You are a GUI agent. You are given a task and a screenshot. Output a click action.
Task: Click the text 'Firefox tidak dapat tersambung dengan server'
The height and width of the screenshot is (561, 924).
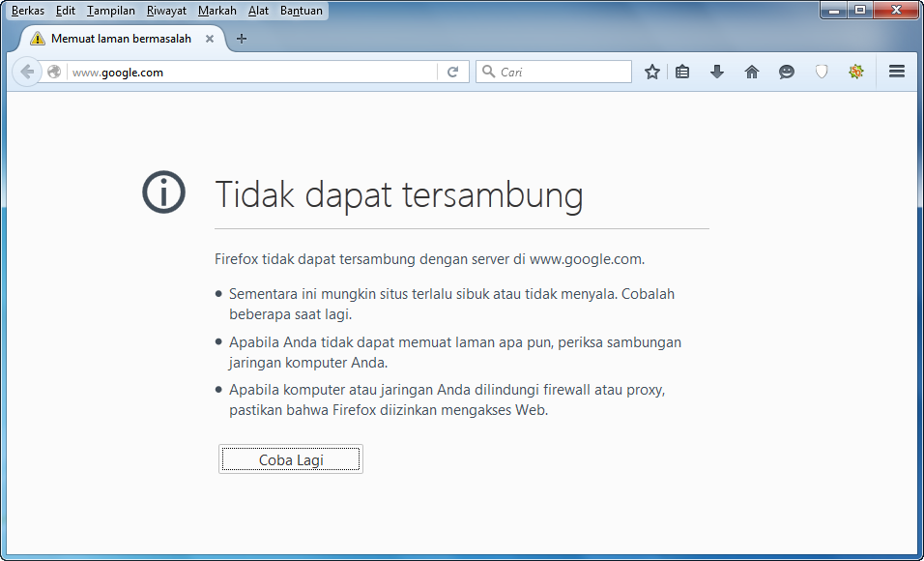(x=370, y=259)
